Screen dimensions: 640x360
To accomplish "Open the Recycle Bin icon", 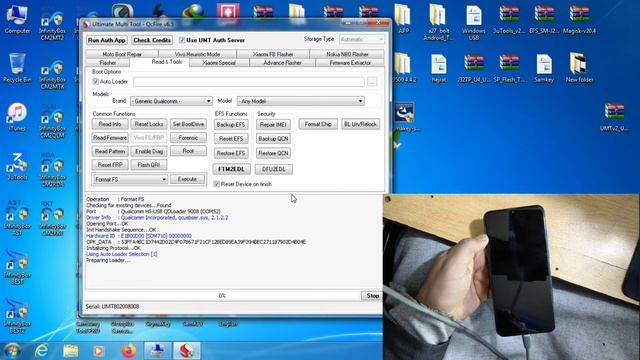I will pyautogui.click(x=17, y=68).
